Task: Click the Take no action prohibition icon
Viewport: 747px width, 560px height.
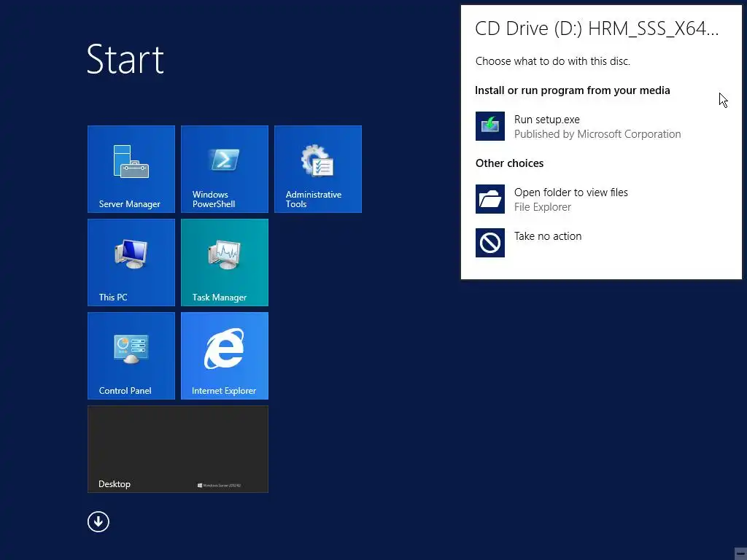Action: [489, 243]
